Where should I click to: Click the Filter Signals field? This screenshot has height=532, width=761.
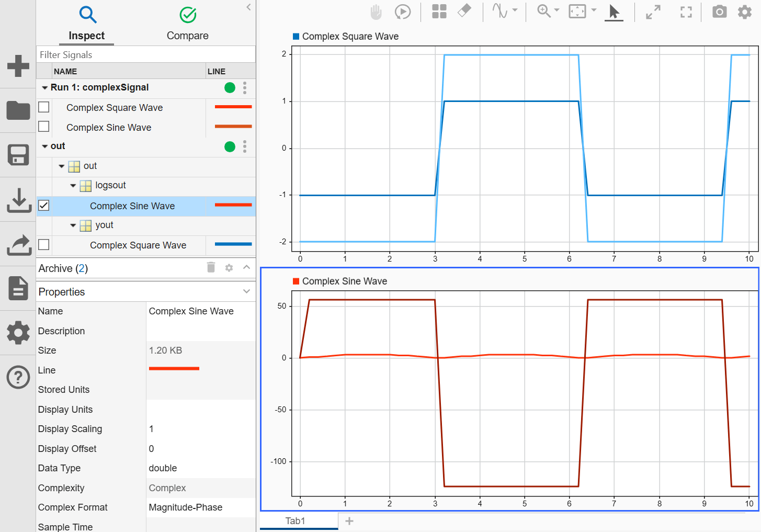point(146,54)
